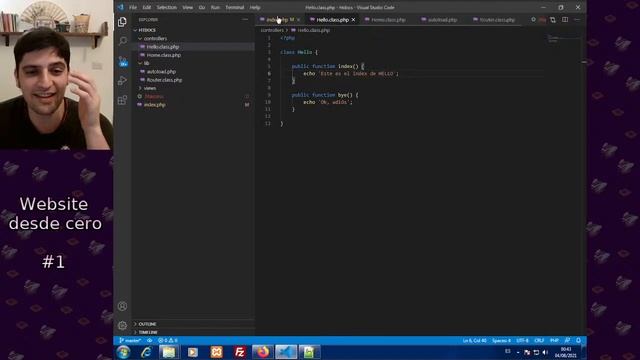The width and height of the screenshot is (640, 360).
Task: Open the Edit menu
Action: click(147, 7)
